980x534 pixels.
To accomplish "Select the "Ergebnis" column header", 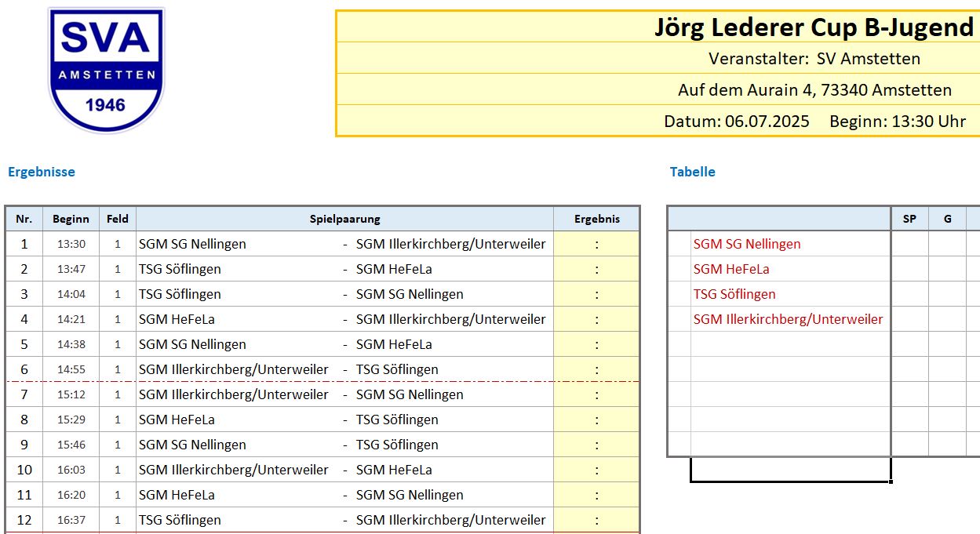I will (x=596, y=219).
